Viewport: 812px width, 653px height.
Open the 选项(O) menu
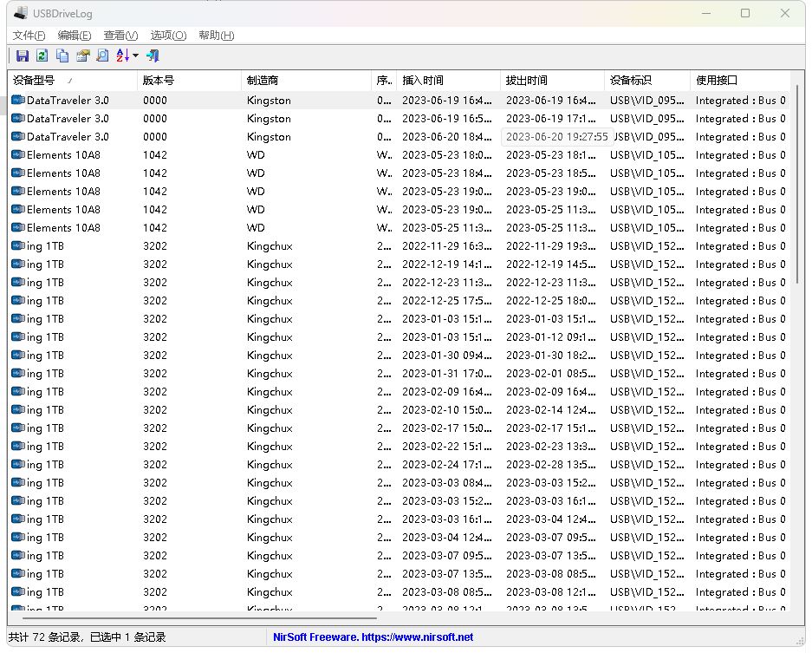[168, 36]
